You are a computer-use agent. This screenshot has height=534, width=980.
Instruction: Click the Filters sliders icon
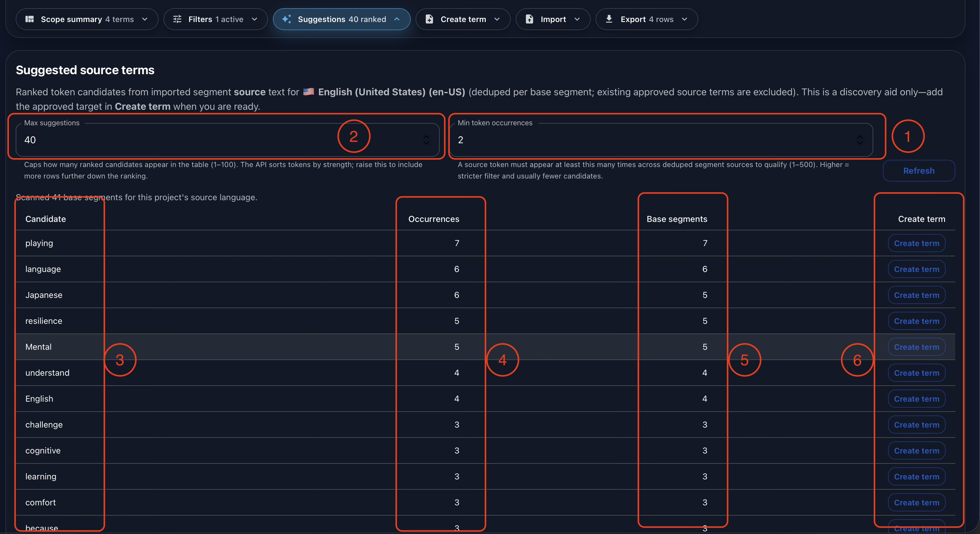click(177, 19)
